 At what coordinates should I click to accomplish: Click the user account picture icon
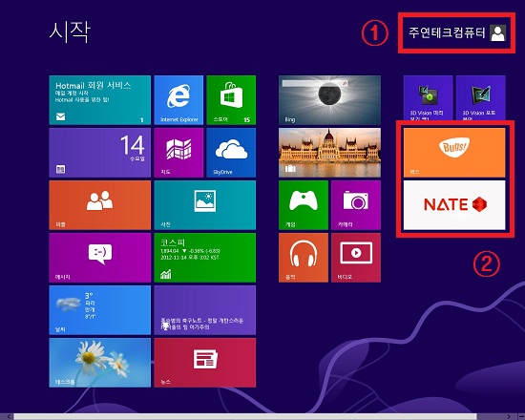tap(498, 32)
